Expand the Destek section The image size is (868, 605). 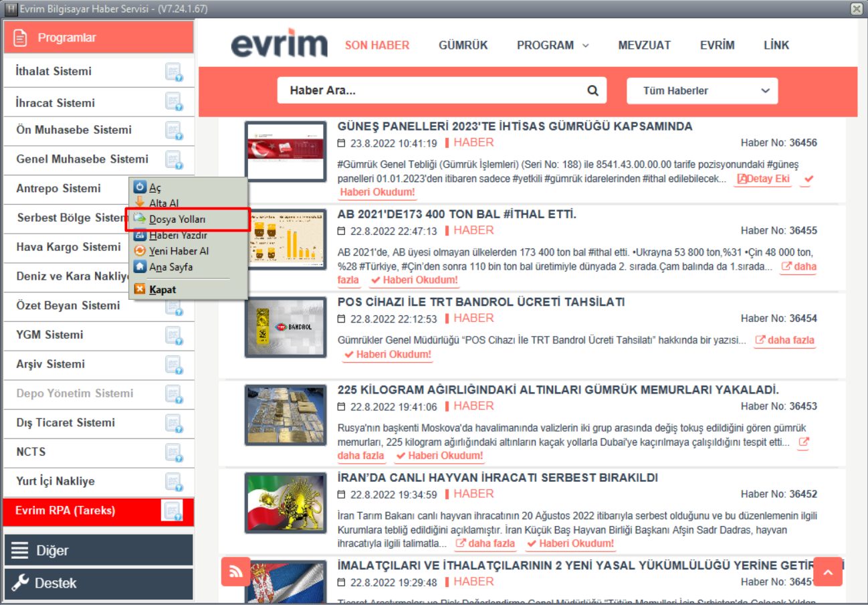tap(98, 583)
